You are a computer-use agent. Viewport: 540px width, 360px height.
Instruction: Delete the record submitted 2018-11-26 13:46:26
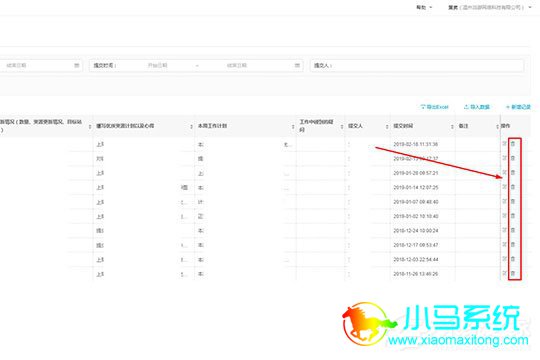pyautogui.click(x=513, y=274)
